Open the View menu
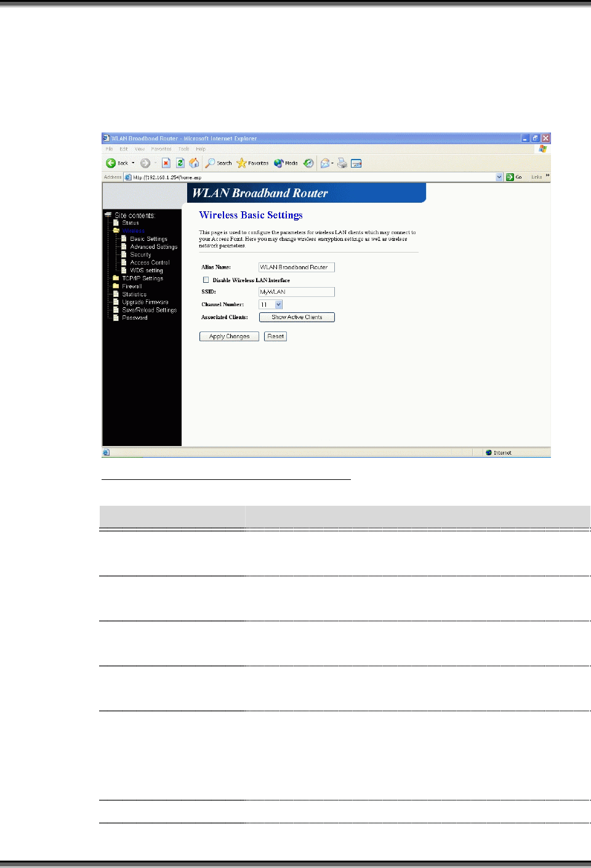This screenshot has height=868, width=591. (x=140, y=148)
